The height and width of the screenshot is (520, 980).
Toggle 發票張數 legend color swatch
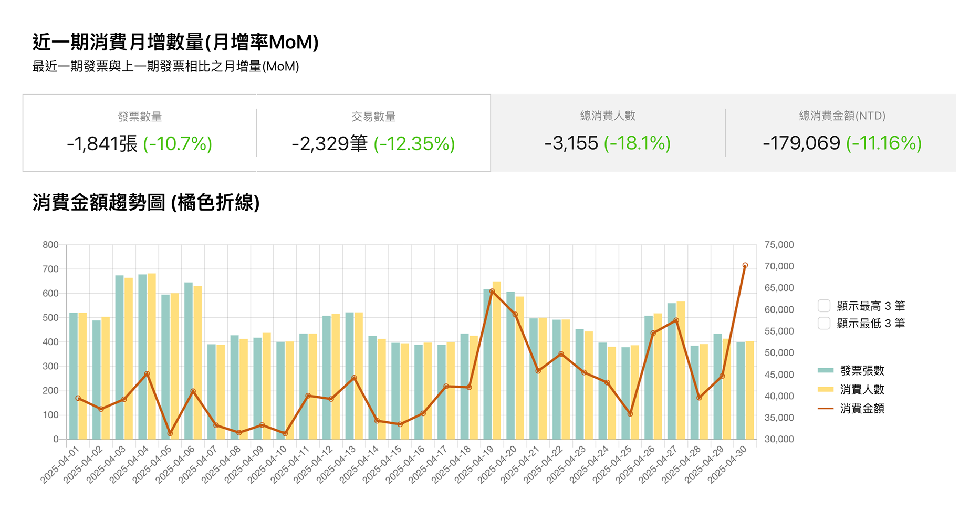coord(826,370)
